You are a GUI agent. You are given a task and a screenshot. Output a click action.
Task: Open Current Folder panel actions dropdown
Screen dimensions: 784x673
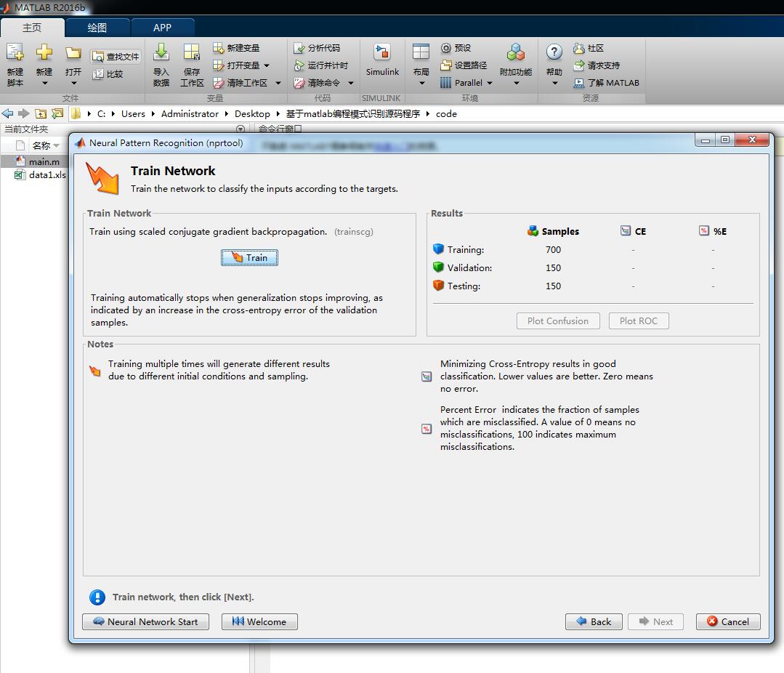click(x=240, y=129)
